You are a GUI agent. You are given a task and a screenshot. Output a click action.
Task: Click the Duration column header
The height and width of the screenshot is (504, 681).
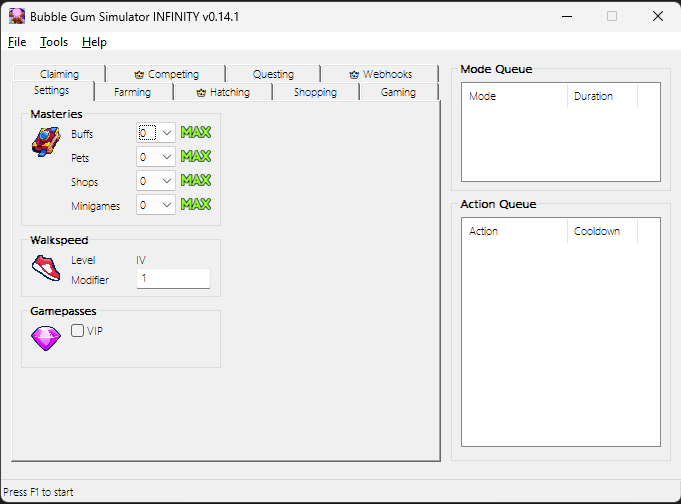(602, 96)
